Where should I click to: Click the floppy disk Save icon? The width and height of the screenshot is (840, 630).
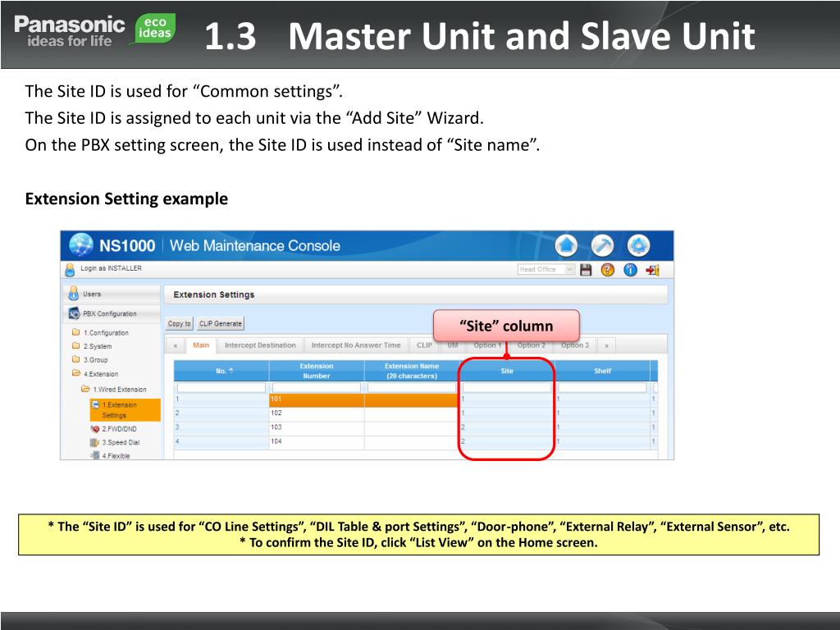pos(586,270)
